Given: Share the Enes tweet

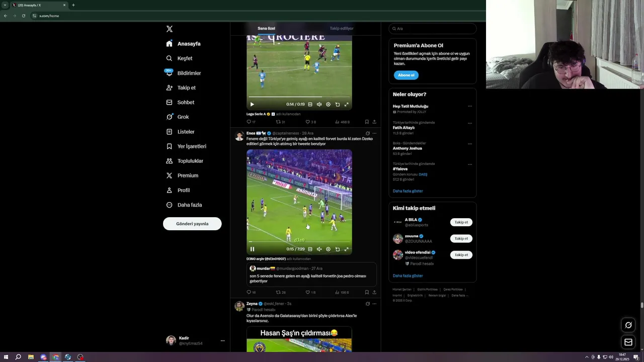Looking at the screenshot, I should point(374,292).
